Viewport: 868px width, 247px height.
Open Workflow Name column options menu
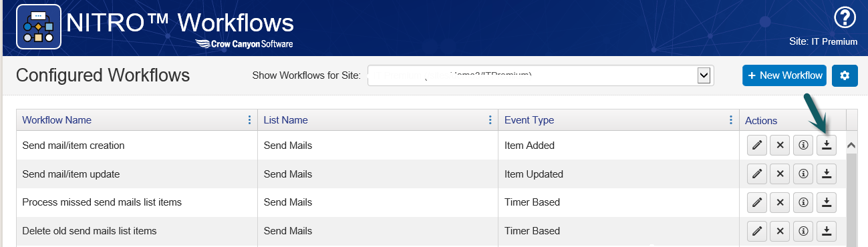click(250, 120)
